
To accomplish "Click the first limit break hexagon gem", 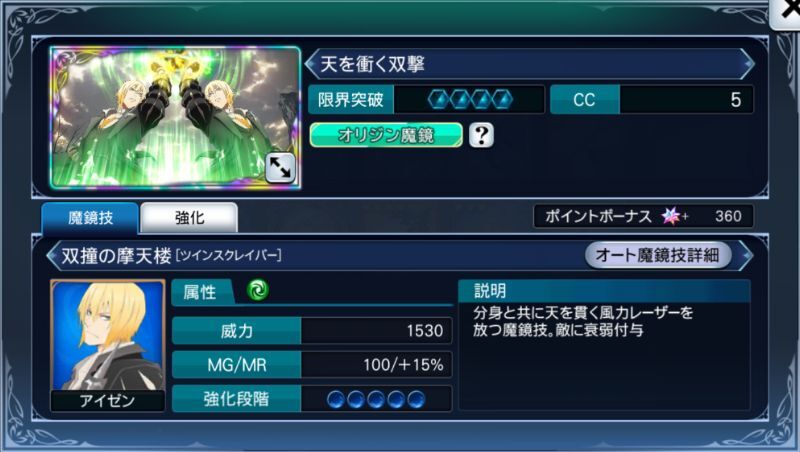I will coord(439,99).
